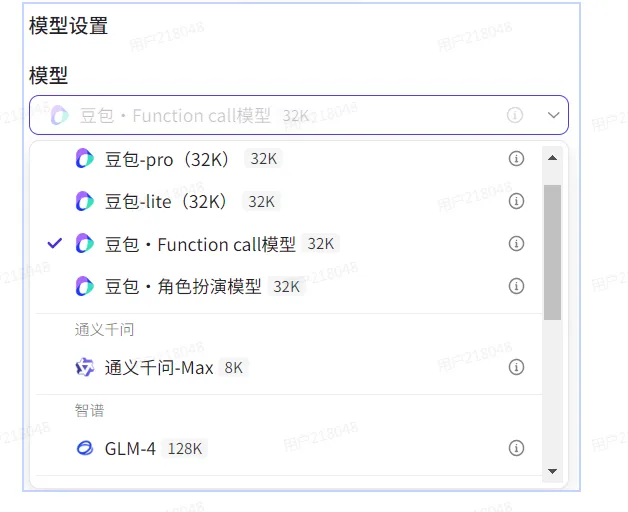Click scrollbar up arrow in model list
The width and height of the screenshot is (628, 512).
click(552, 158)
